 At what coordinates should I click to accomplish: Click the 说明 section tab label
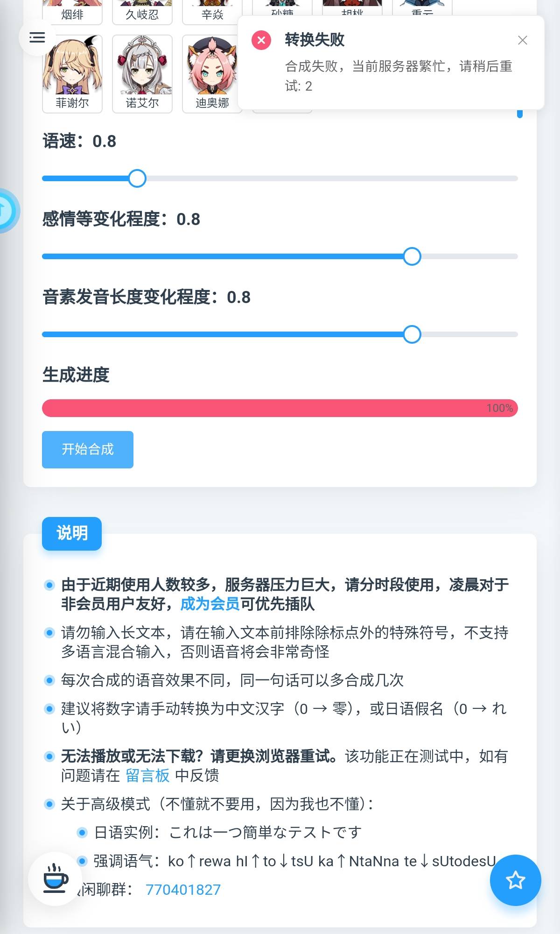click(72, 533)
